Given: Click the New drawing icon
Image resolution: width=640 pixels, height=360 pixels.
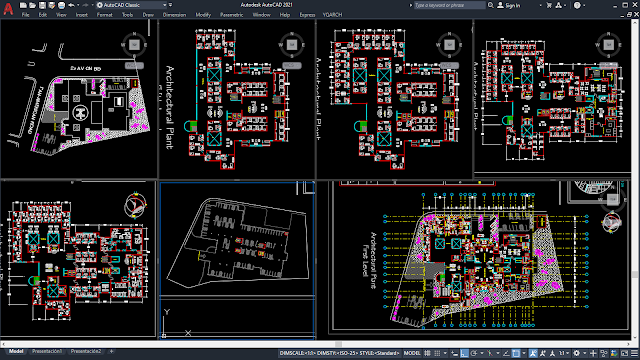Looking at the screenshot, I should click(x=23, y=5).
